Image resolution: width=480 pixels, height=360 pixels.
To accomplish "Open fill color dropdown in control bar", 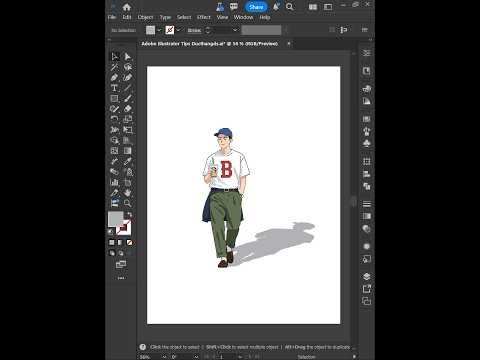I will [159, 30].
